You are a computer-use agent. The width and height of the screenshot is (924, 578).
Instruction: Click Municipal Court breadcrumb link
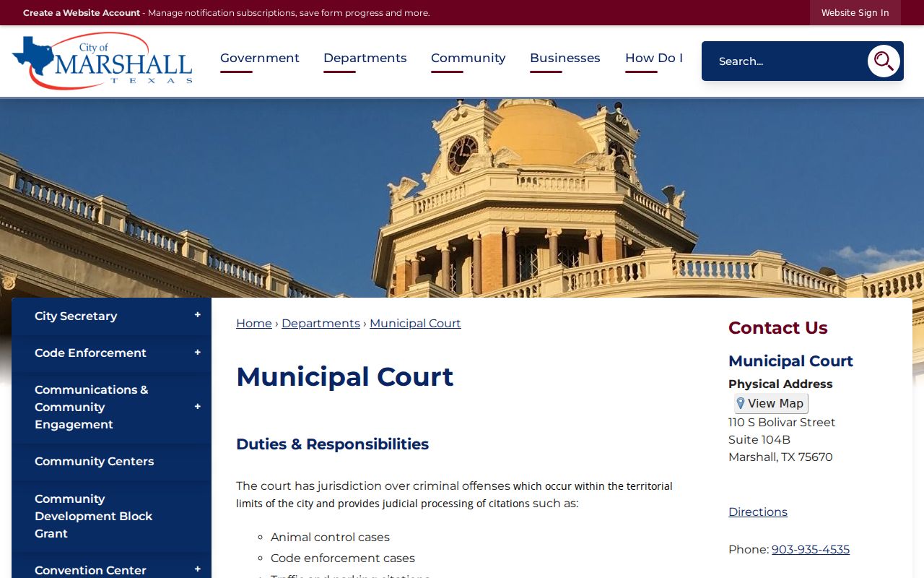(415, 323)
